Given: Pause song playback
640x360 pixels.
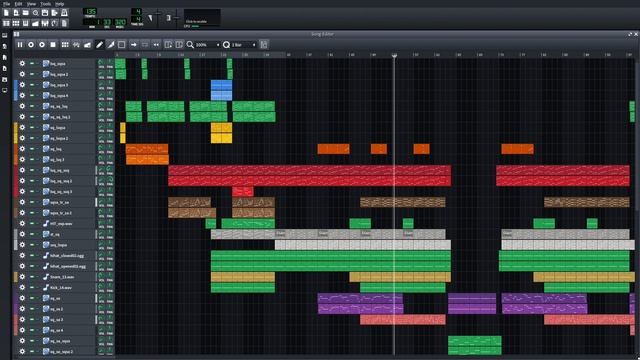Looking at the screenshot, I should (x=20, y=44).
